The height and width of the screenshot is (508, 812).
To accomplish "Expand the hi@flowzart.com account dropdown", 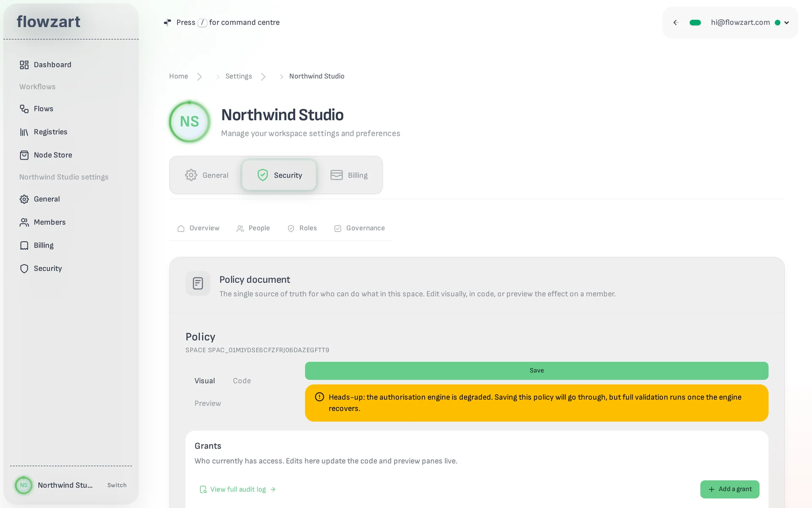I will pos(787,23).
